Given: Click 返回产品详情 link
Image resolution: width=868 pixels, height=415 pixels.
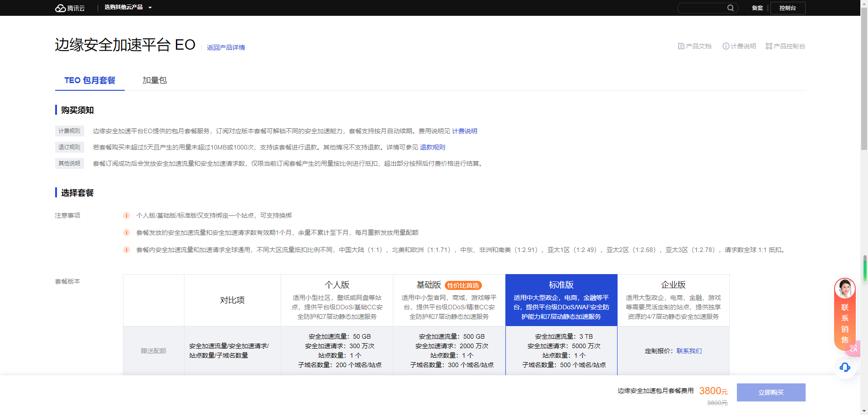Looking at the screenshot, I should pyautogui.click(x=226, y=47).
